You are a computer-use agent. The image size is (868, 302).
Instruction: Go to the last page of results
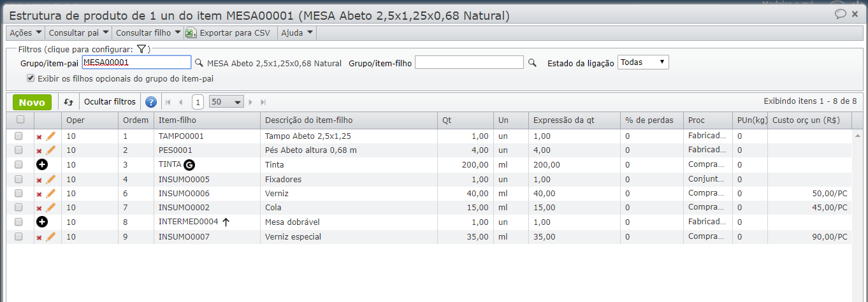(263, 102)
